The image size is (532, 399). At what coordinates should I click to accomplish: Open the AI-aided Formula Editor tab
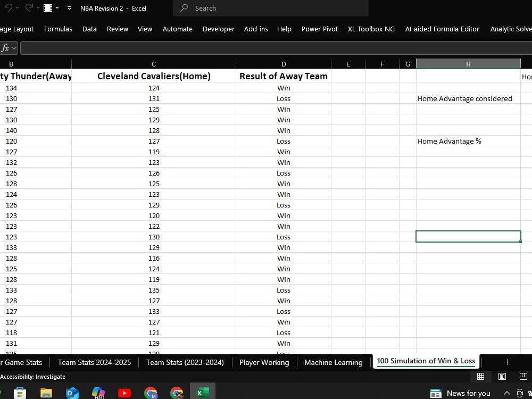[442, 29]
